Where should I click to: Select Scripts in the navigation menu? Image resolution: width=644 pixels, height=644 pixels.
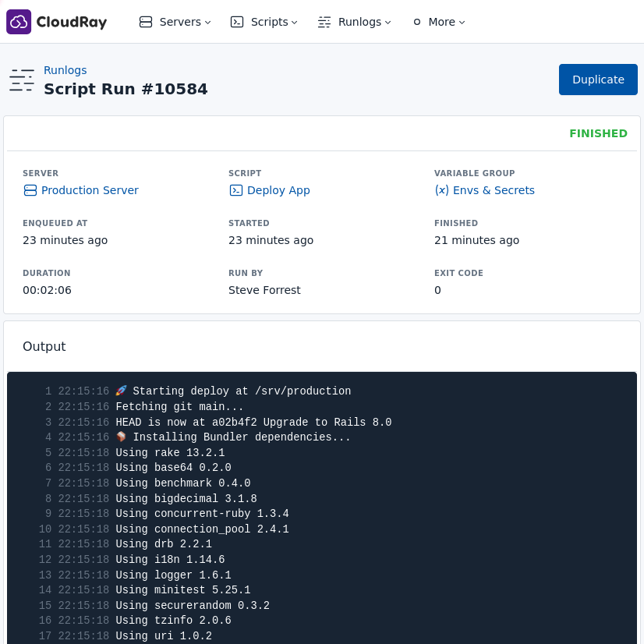click(x=268, y=22)
